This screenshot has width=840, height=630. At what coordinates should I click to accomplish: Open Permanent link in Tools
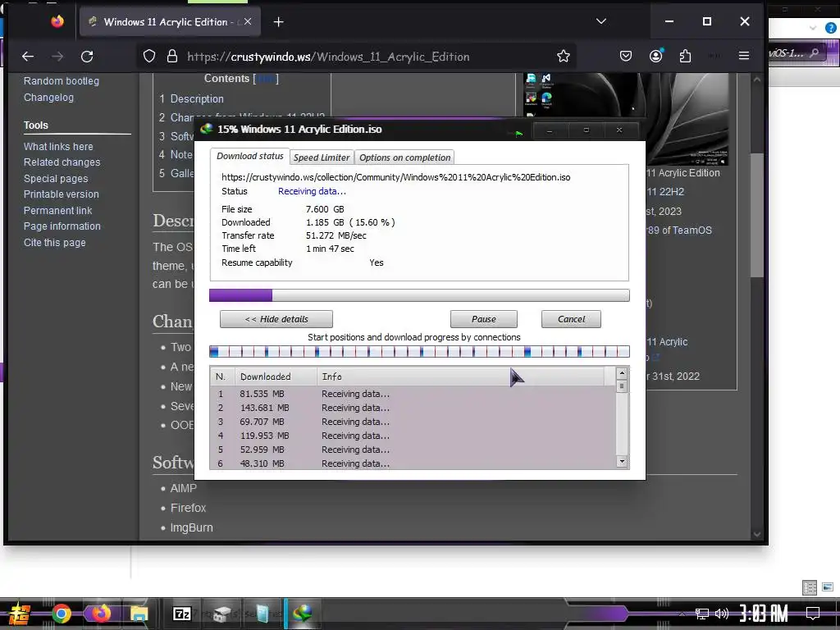(58, 211)
